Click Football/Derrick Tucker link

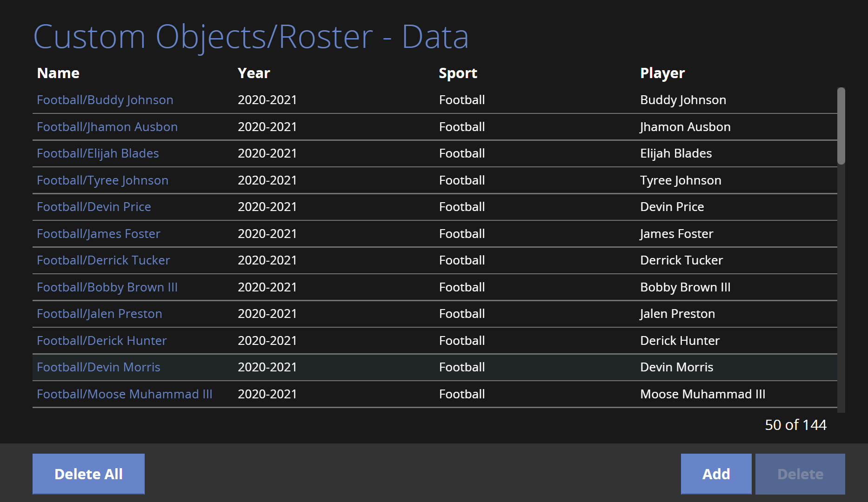pos(103,260)
